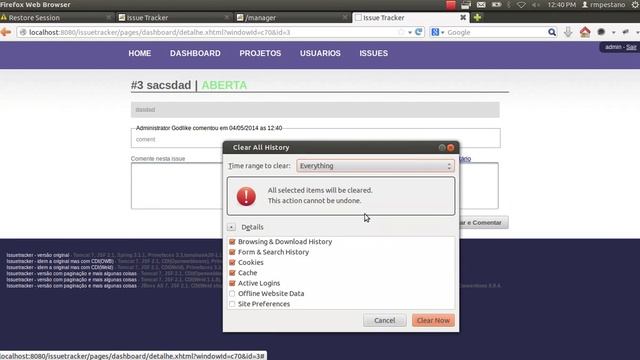The image size is (640, 360).
Task: Click the Comentar button behind dialog
Action: pos(484,222)
